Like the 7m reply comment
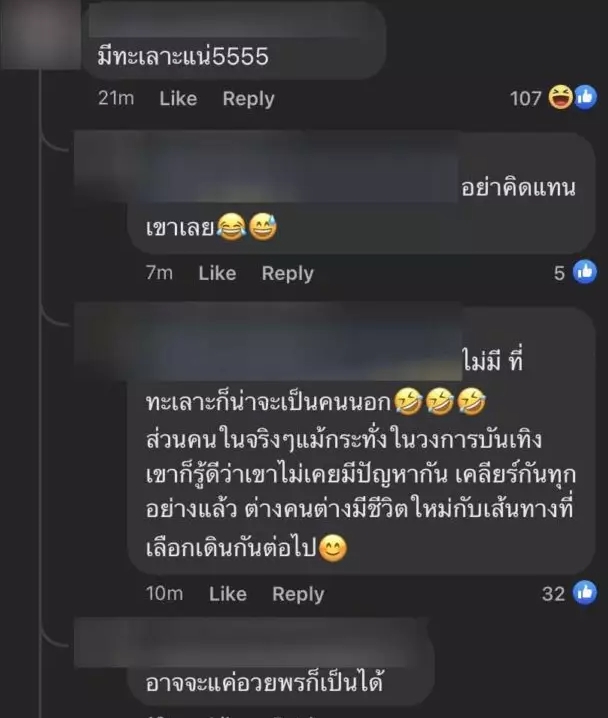This screenshot has height=718, width=608. (217, 273)
